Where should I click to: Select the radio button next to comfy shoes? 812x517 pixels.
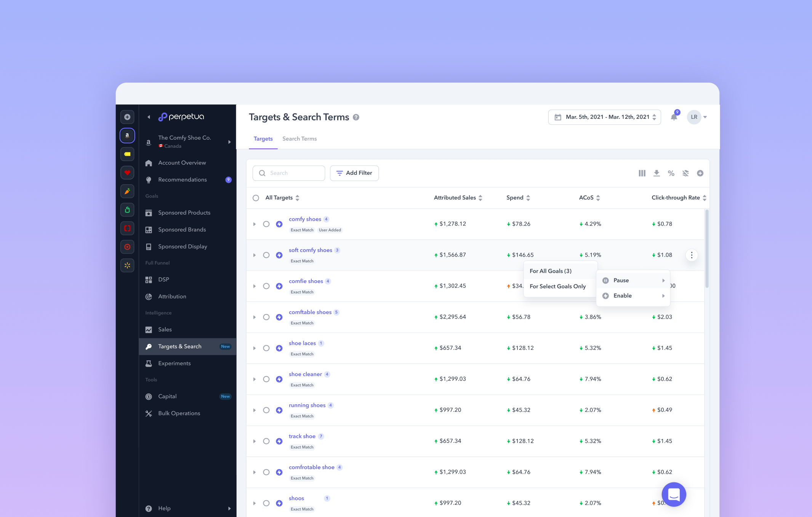(266, 224)
